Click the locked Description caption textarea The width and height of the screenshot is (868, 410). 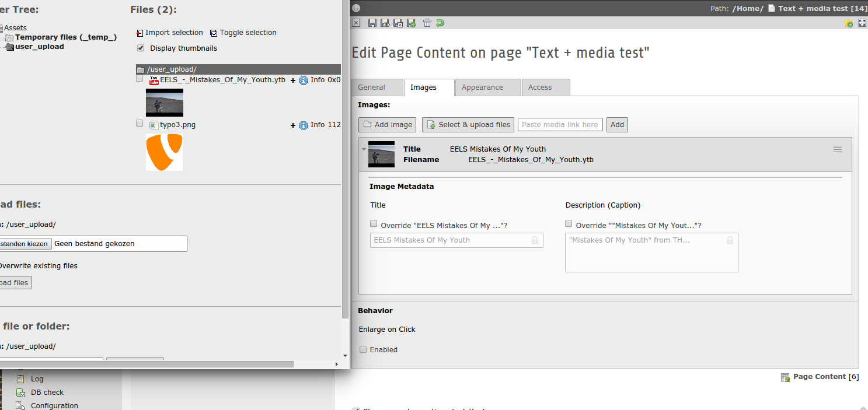click(651, 253)
